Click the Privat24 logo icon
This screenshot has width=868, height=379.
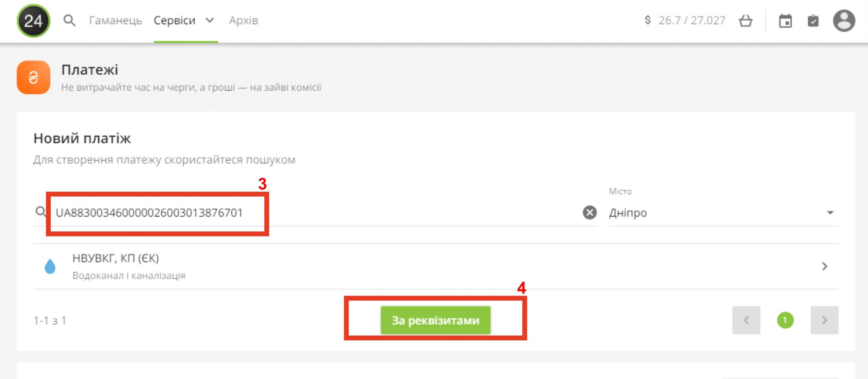pos(33,21)
